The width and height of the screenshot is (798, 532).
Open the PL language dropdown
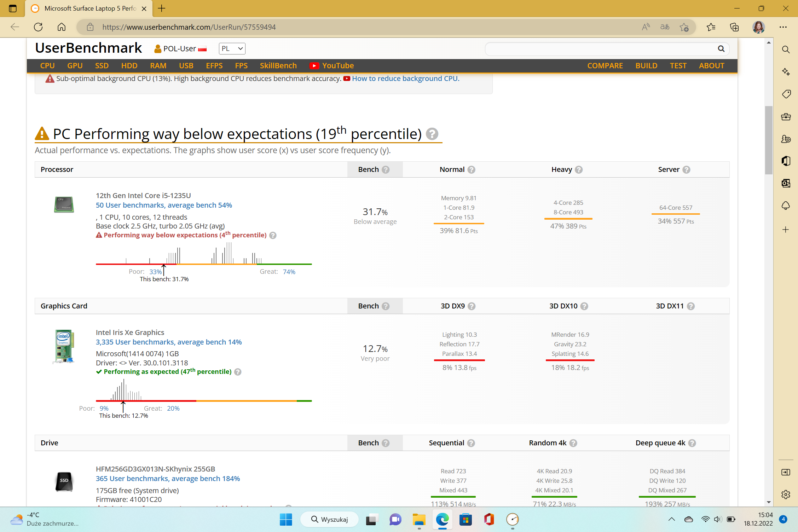point(232,48)
